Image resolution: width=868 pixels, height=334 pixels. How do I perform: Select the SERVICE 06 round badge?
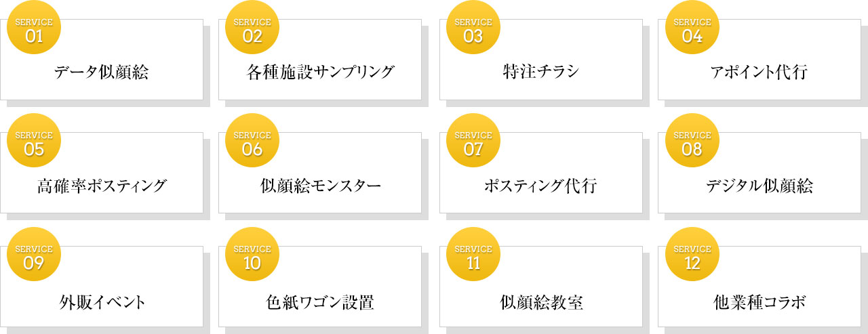coord(252,140)
